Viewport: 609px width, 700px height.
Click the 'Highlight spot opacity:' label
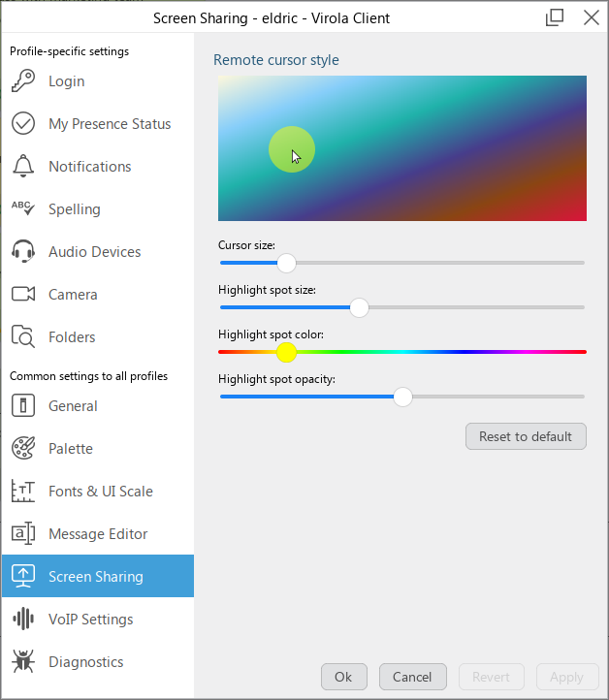click(276, 379)
